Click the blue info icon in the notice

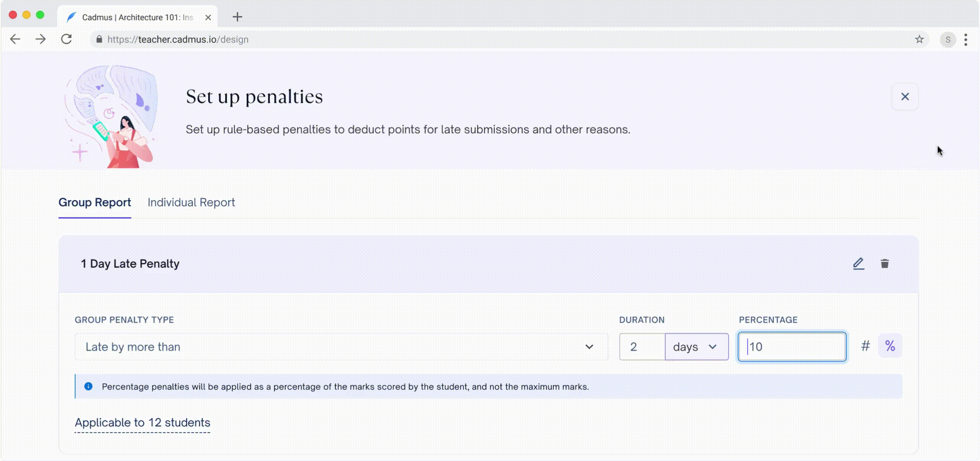[88, 386]
